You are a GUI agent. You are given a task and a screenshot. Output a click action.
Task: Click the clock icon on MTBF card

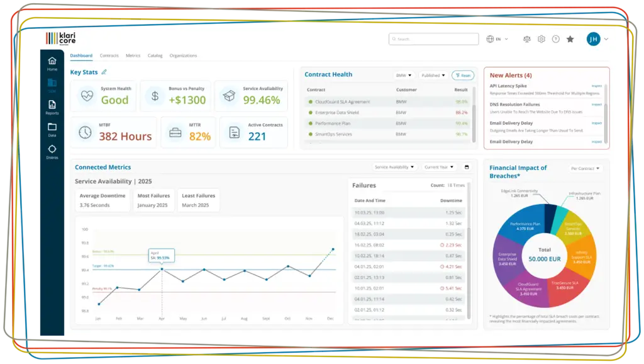85,132
